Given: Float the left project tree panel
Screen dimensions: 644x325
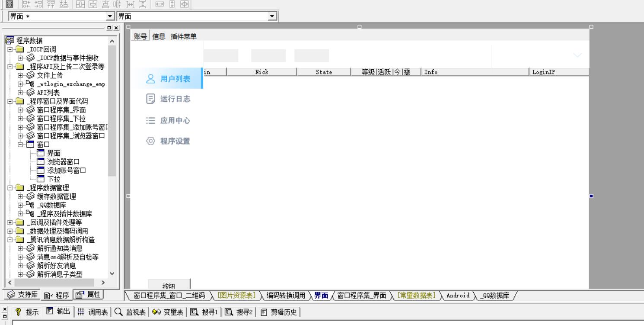Looking at the screenshot, I should 110,28.
